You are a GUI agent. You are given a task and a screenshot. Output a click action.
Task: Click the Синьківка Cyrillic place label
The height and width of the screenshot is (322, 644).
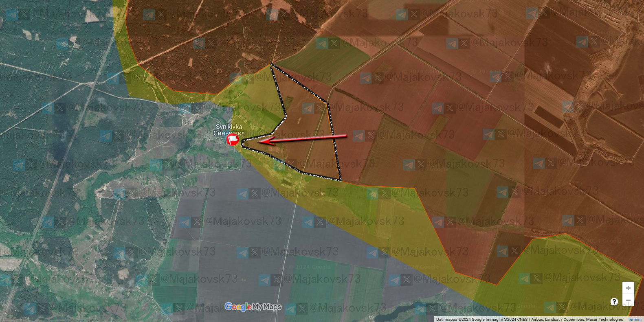tap(229, 133)
